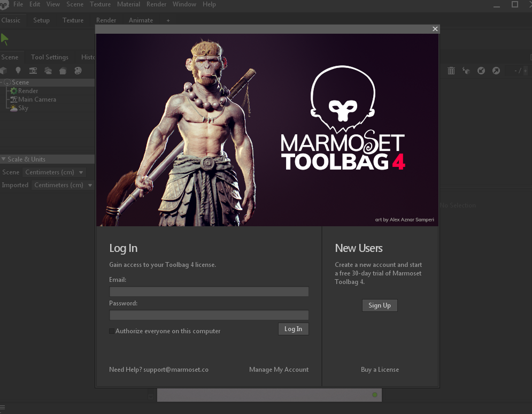
Task: Open the Manage My Account link
Action: point(279,370)
